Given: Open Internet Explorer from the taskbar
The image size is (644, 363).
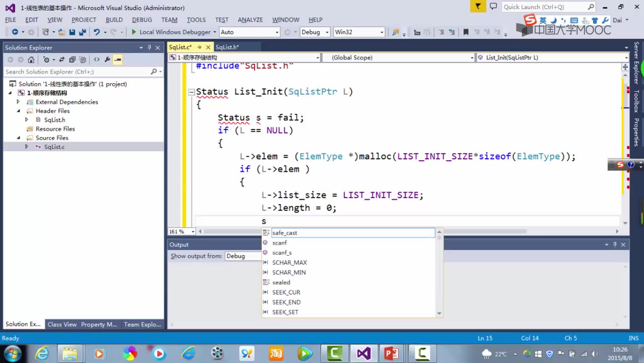Looking at the screenshot, I should point(42,354).
